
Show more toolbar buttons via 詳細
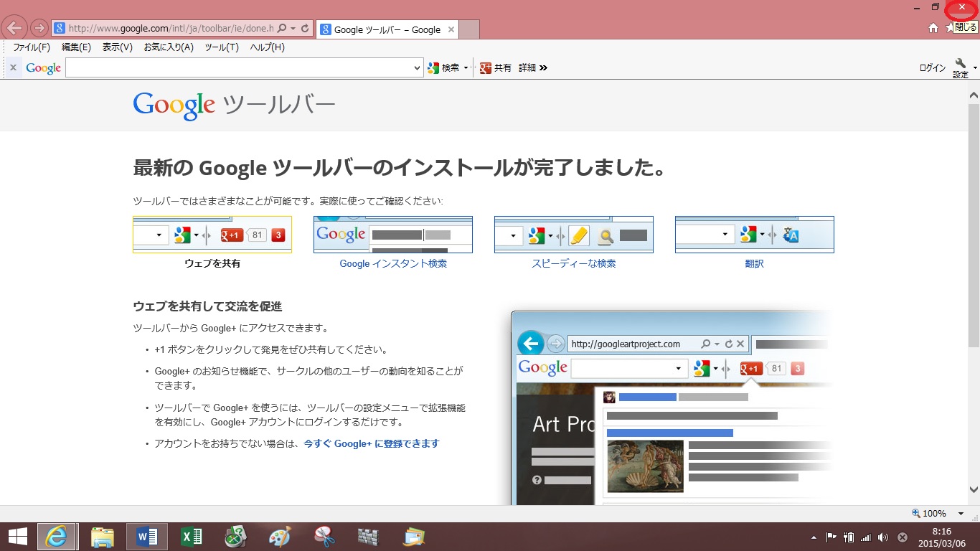pos(533,67)
